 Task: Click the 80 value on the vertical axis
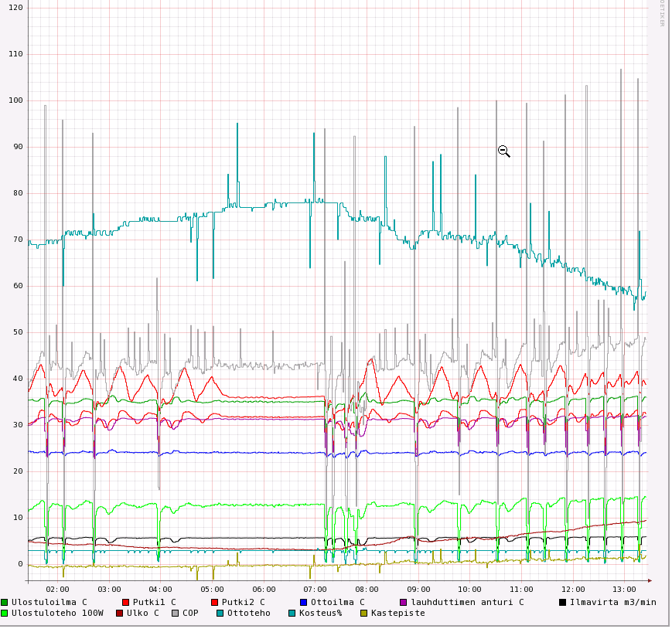[x=18, y=193]
